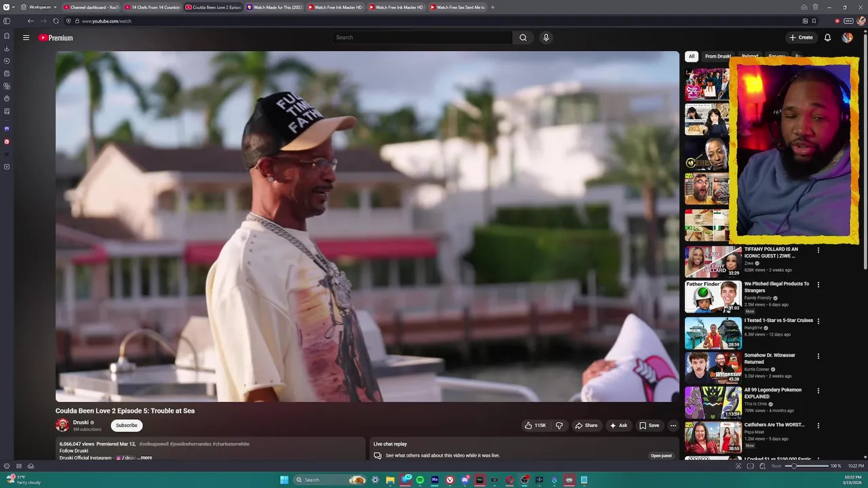Image resolution: width=868 pixels, height=488 pixels.
Task: Click the YouTube search input field
Action: tap(421, 37)
